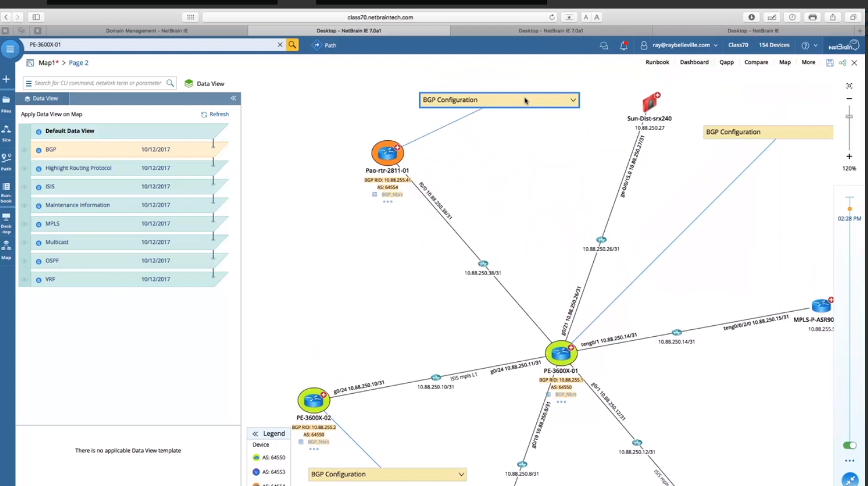The image size is (868, 486).
Task: Click the Data View layers icon
Action: [189, 83]
